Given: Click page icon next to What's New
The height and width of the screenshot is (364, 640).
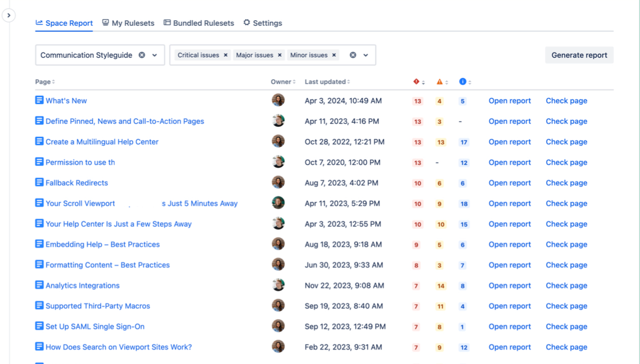Looking at the screenshot, I should tap(39, 101).
